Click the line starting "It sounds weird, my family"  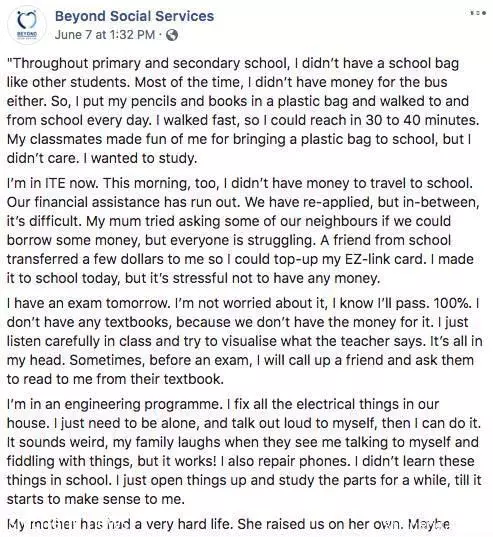(x=243, y=442)
